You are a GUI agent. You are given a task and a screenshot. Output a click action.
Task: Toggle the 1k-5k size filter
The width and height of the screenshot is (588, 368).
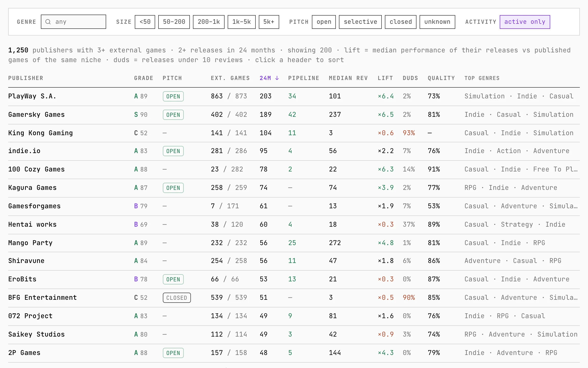(242, 22)
